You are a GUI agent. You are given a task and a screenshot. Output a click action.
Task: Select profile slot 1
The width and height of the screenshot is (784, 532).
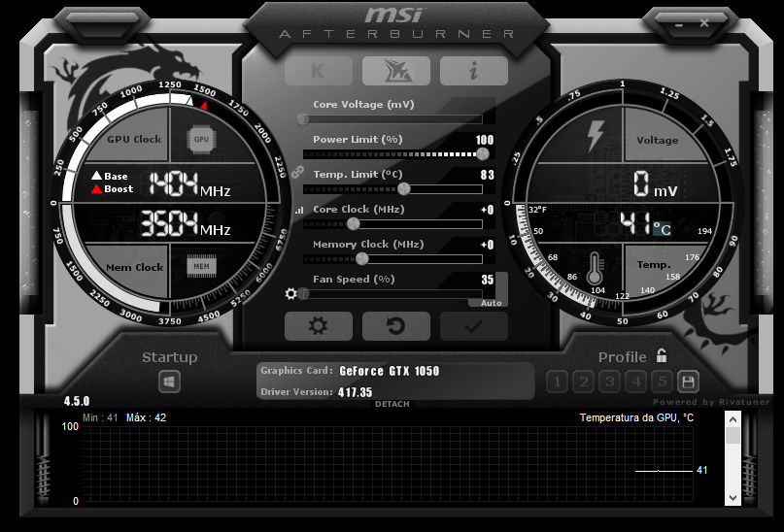pyautogui.click(x=557, y=382)
